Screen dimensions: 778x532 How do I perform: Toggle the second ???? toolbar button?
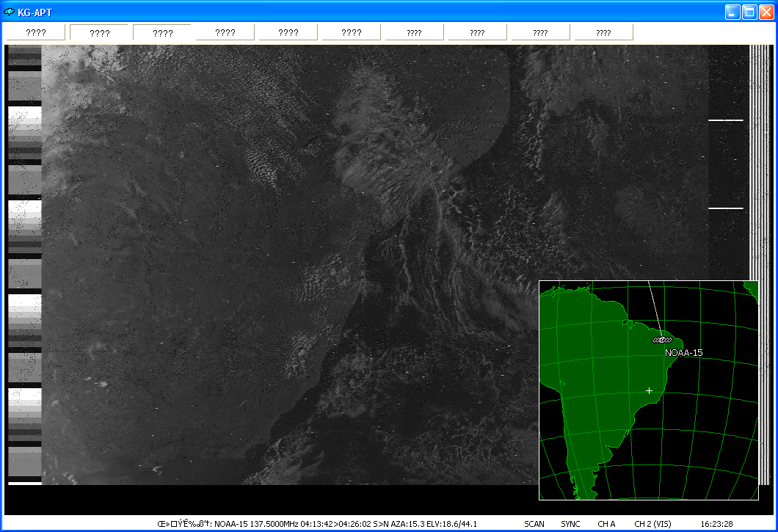[x=99, y=32]
